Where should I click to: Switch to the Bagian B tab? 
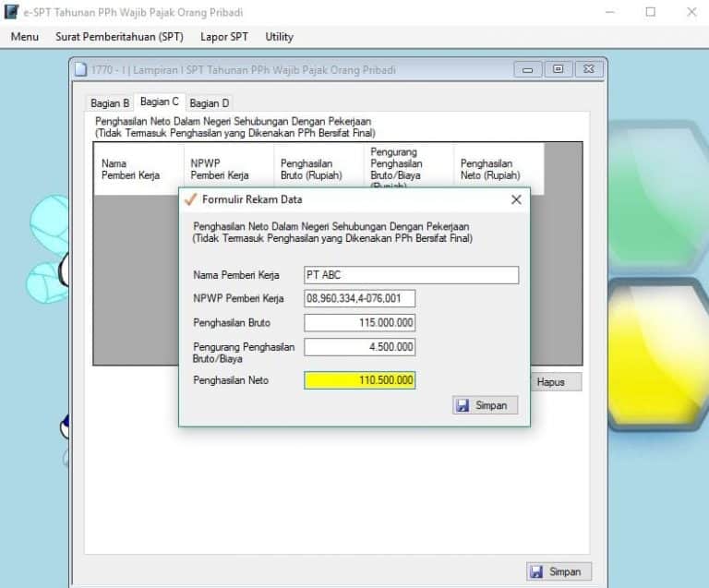click(110, 103)
